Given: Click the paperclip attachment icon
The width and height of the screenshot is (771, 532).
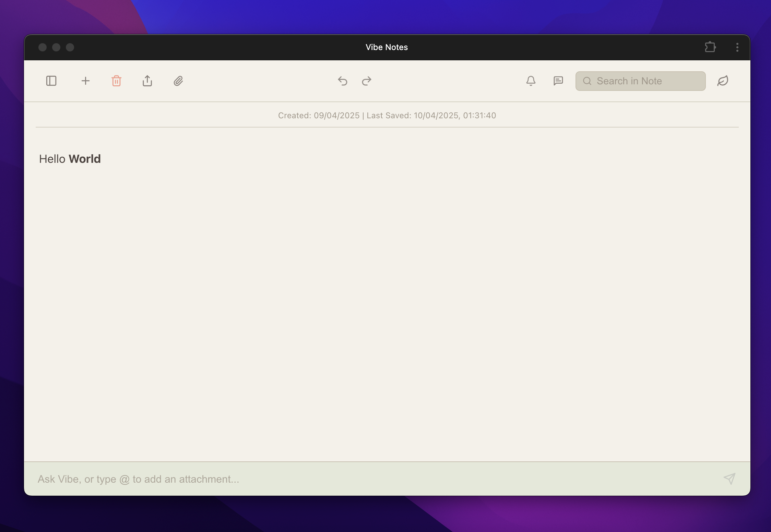Looking at the screenshot, I should coord(178,81).
